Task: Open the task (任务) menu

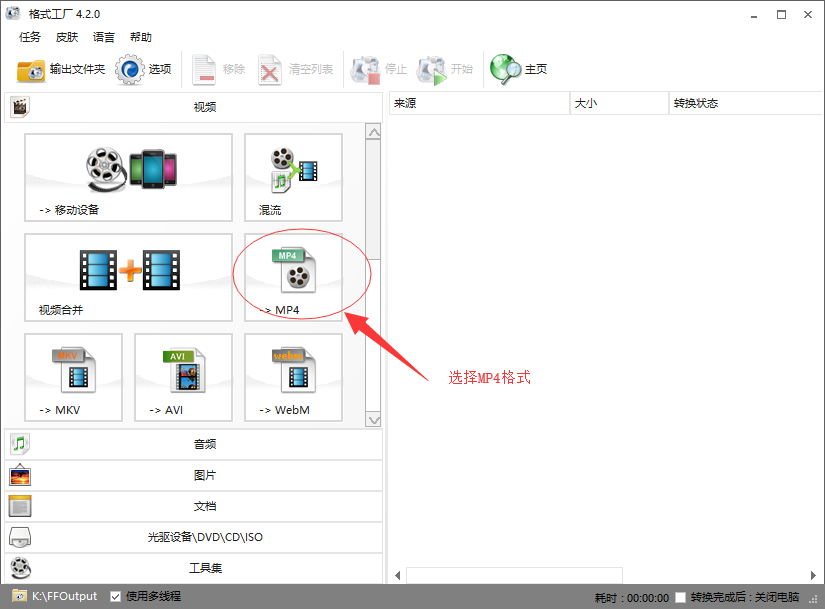Action: (30, 37)
